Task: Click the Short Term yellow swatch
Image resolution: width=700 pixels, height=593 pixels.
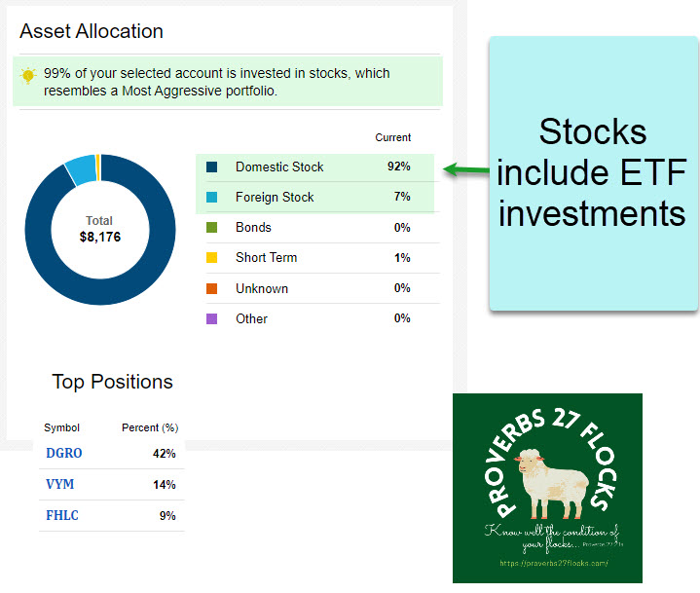Action: [212, 258]
